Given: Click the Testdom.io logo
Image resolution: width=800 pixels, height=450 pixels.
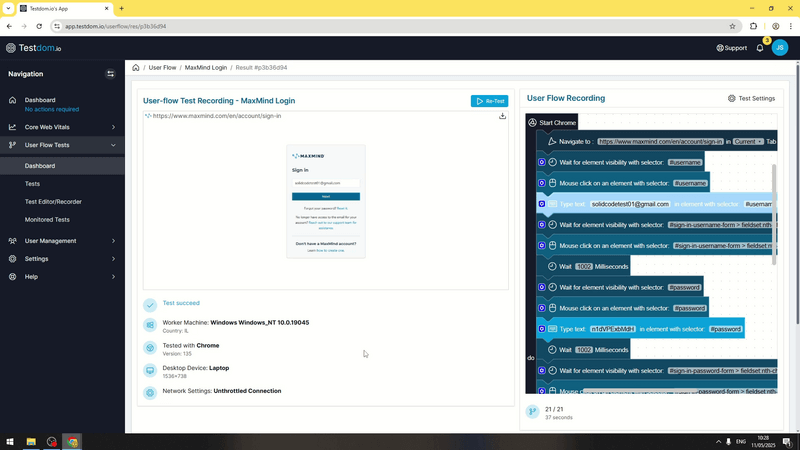Looking at the screenshot, I should (34, 48).
